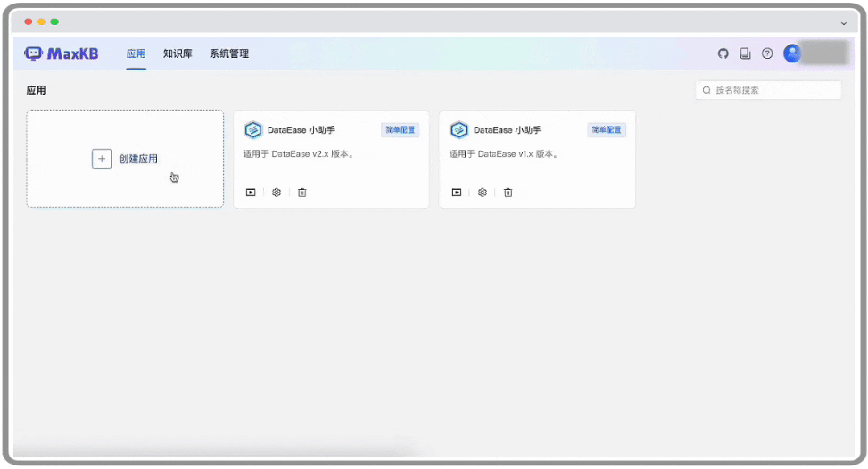Click the red close window button
The height and width of the screenshot is (469, 868).
pos(28,23)
